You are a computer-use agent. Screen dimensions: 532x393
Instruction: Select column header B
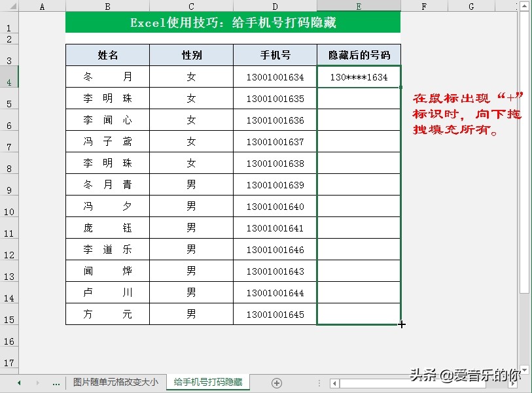tap(107, 6)
